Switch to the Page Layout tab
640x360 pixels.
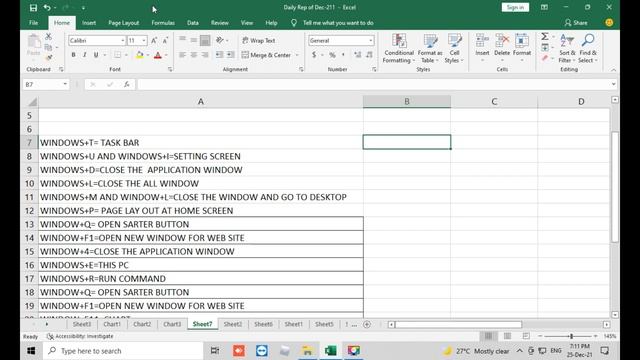coord(123,23)
